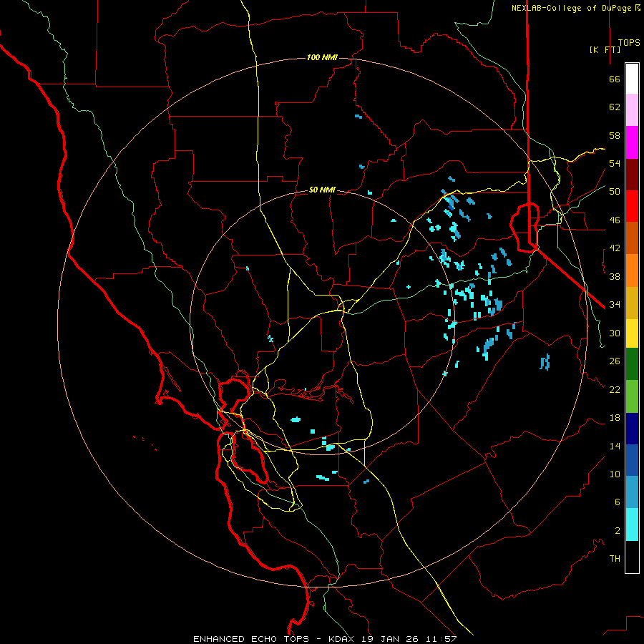Click the navy 22 kft legend swatch
This screenshot has height=644, width=644.
point(632,428)
